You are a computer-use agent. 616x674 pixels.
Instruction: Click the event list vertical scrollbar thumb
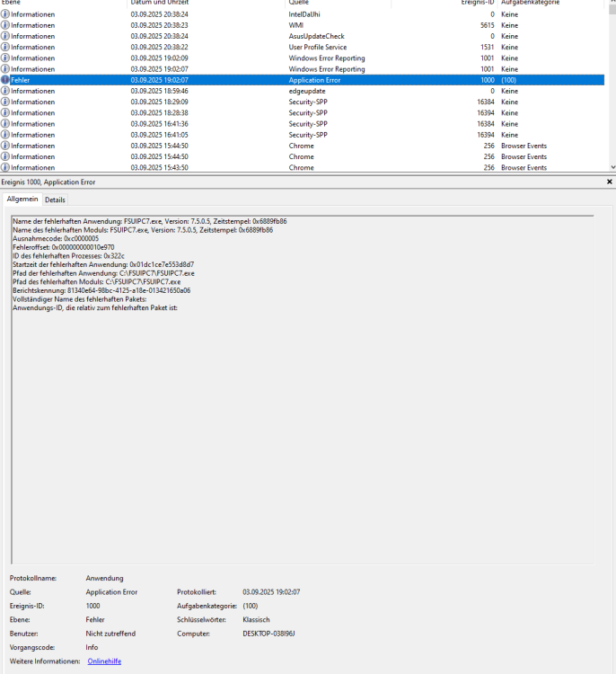pyautogui.click(x=612, y=10)
